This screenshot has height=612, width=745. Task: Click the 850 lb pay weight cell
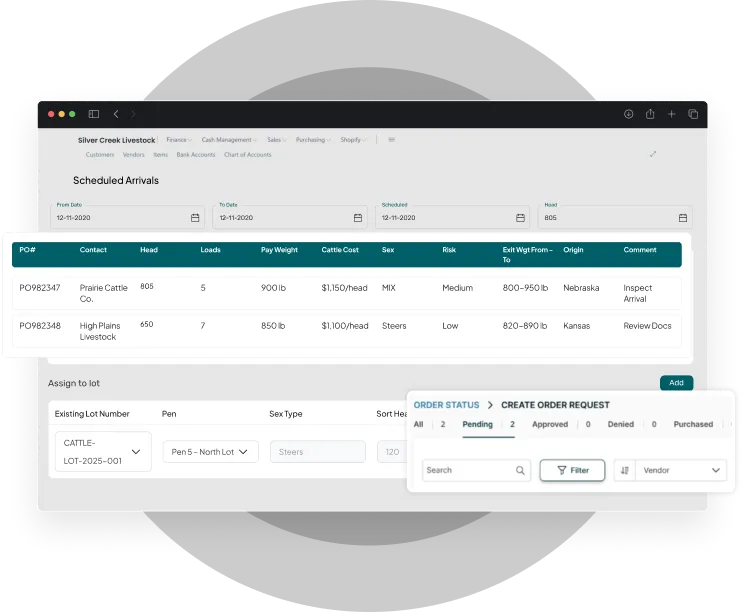tap(273, 326)
